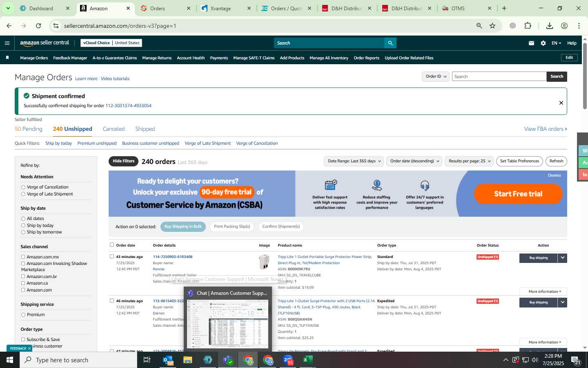Image resolution: width=588 pixels, height=368 pixels.
Task: Open the Chrome extensions puzzle icon
Action: coord(528,26)
